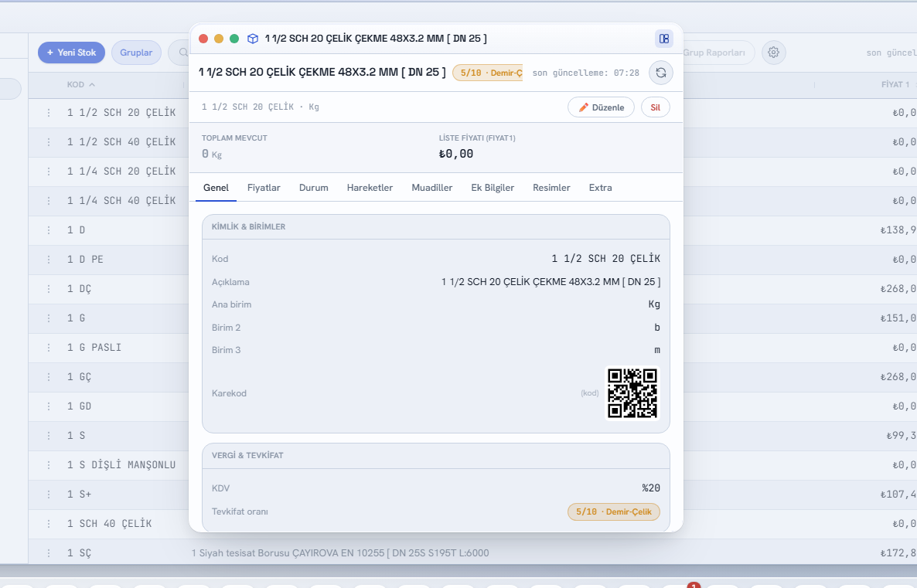The image size is (917, 588).
Task: Click the Düzenle edit button
Action: tap(601, 107)
